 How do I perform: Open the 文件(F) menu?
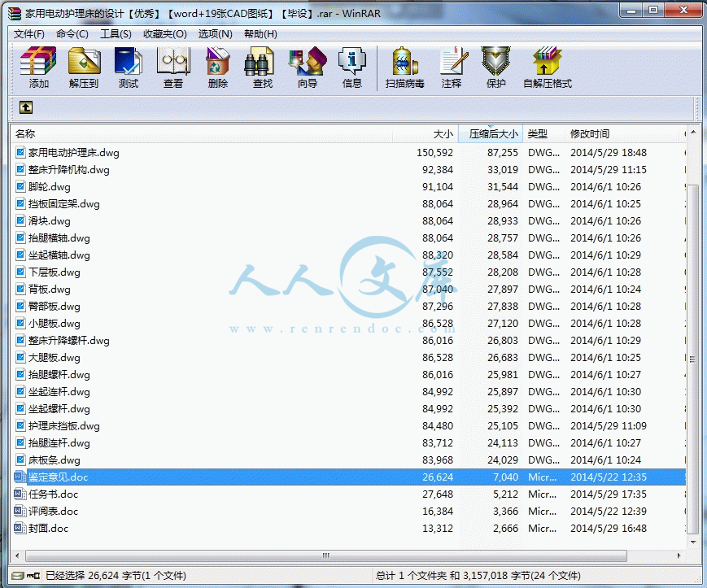click(x=28, y=34)
